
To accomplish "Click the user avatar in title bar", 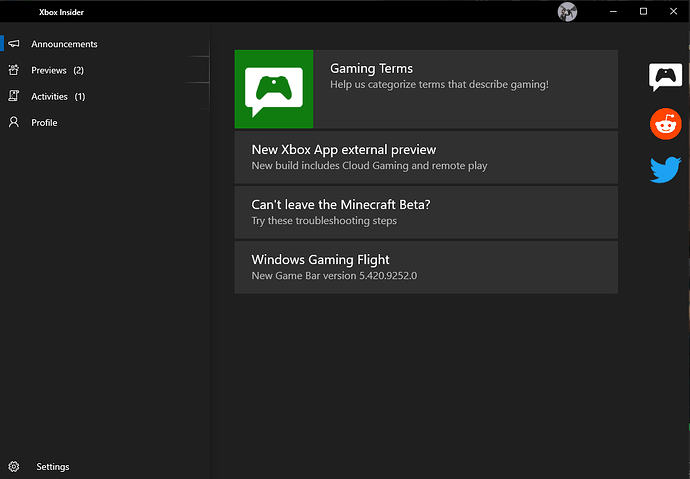I will [x=567, y=12].
